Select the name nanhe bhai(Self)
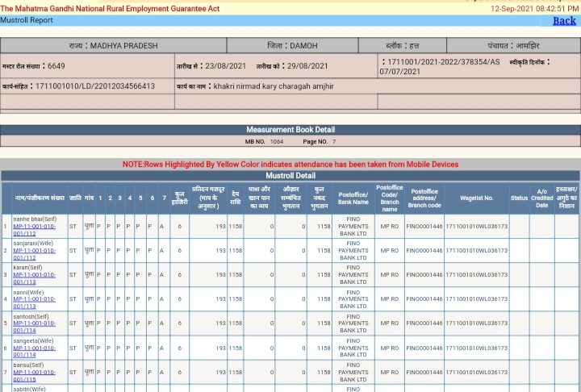 [x=35, y=219]
